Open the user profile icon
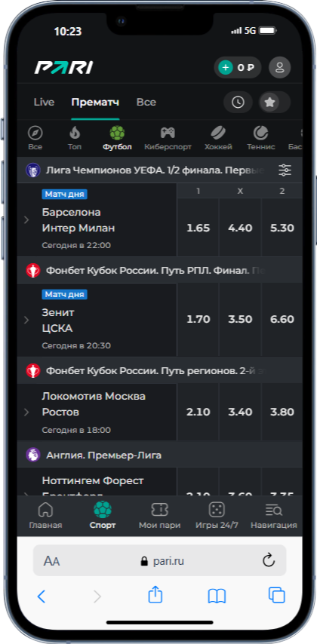The width and height of the screenshot is (317, 644). point(279,67)
